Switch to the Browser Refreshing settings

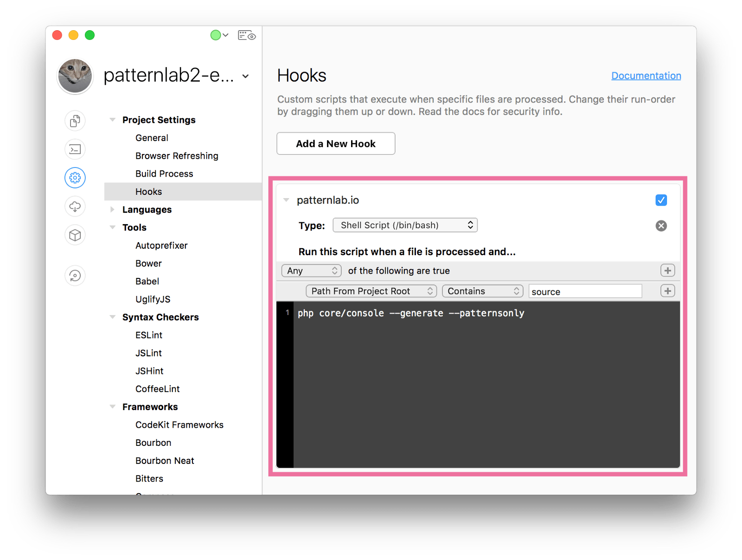point(177,155)
